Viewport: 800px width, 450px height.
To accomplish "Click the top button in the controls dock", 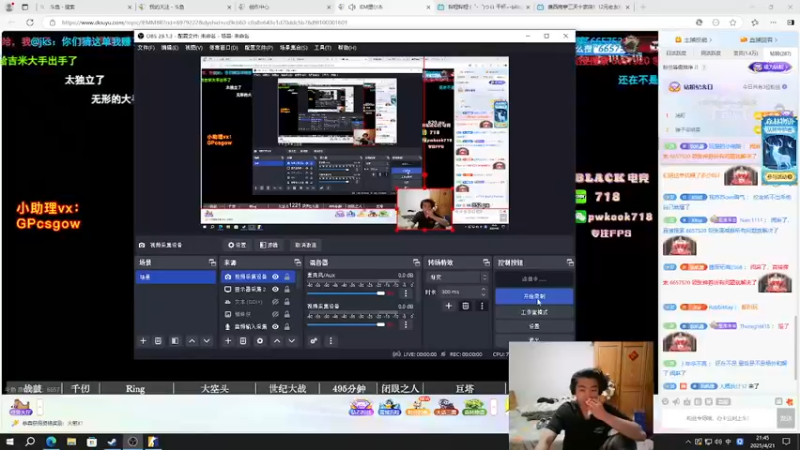I will tap(534, 279).
